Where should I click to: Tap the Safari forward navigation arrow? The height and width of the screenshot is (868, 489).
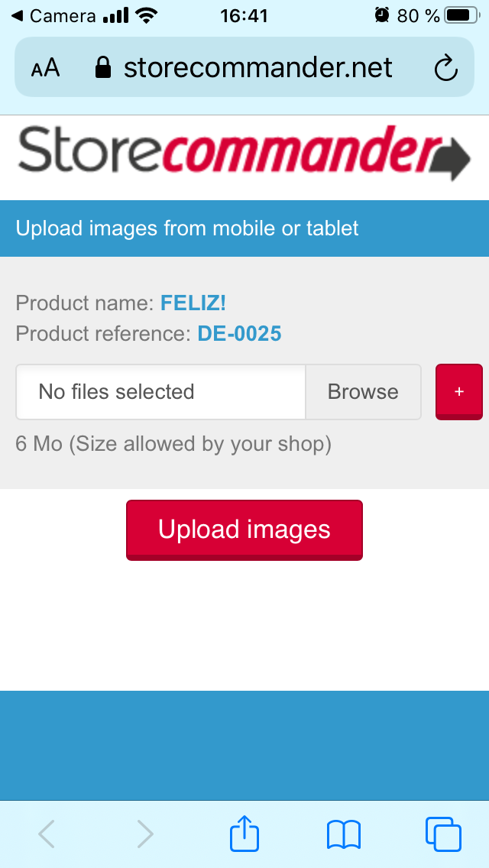coord(145,834)
